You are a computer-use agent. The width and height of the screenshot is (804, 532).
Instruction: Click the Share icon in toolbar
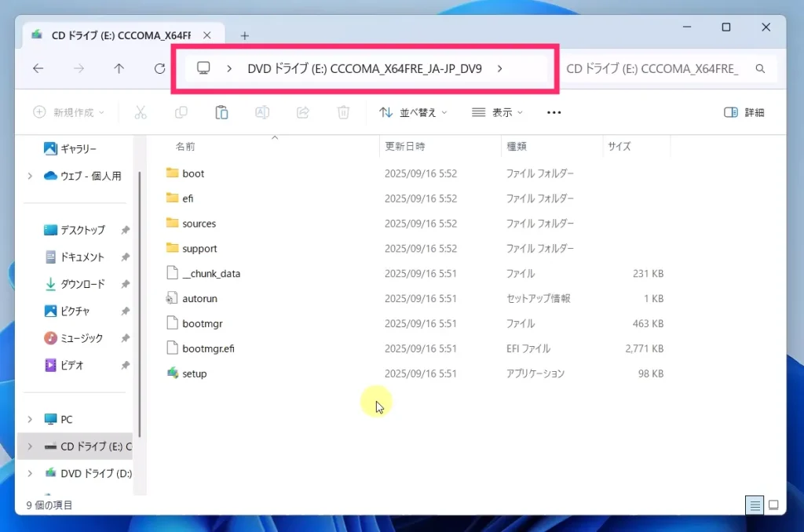pos(302,112)
